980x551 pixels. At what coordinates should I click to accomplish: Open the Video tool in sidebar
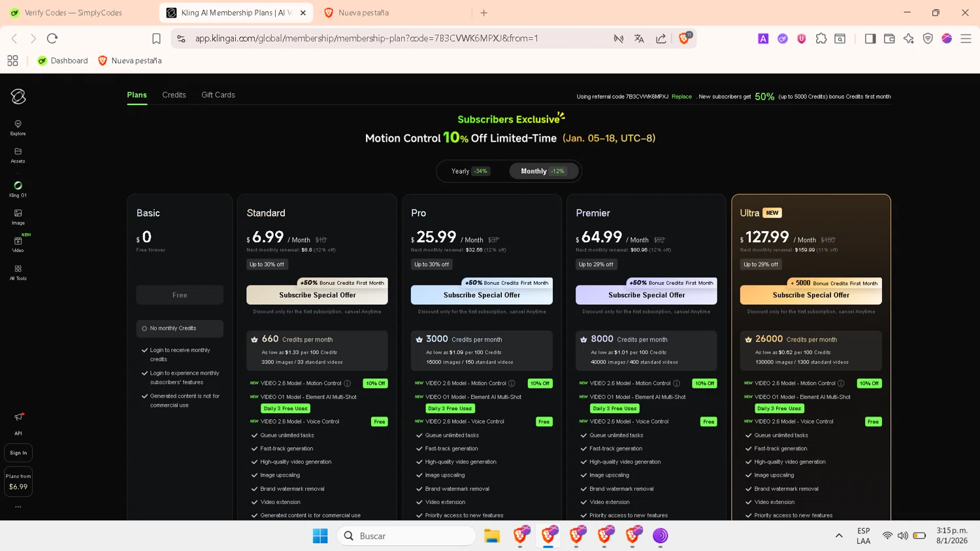pyautogui.click(x=18, y=244)
